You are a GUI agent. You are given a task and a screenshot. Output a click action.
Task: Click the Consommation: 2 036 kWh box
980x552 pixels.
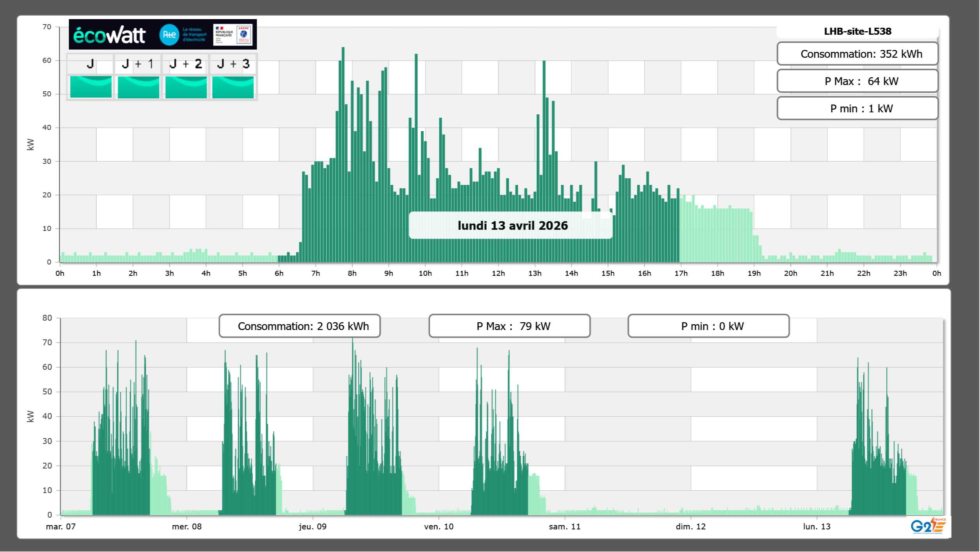coord(299,326)
